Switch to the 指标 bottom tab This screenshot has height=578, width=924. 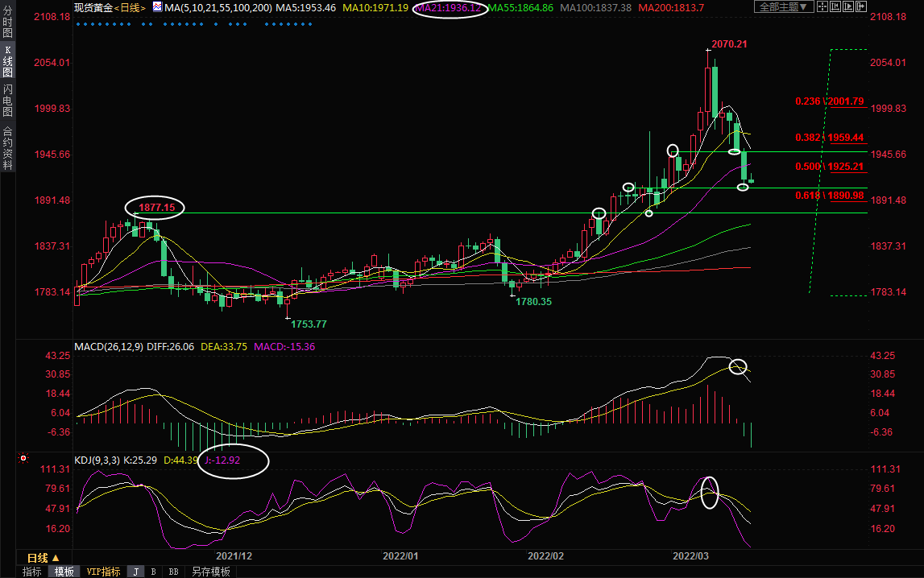pos(32,572)
